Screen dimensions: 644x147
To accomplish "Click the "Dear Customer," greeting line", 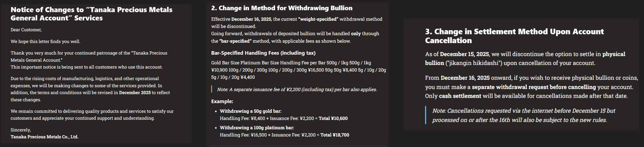I will [26, 30].
